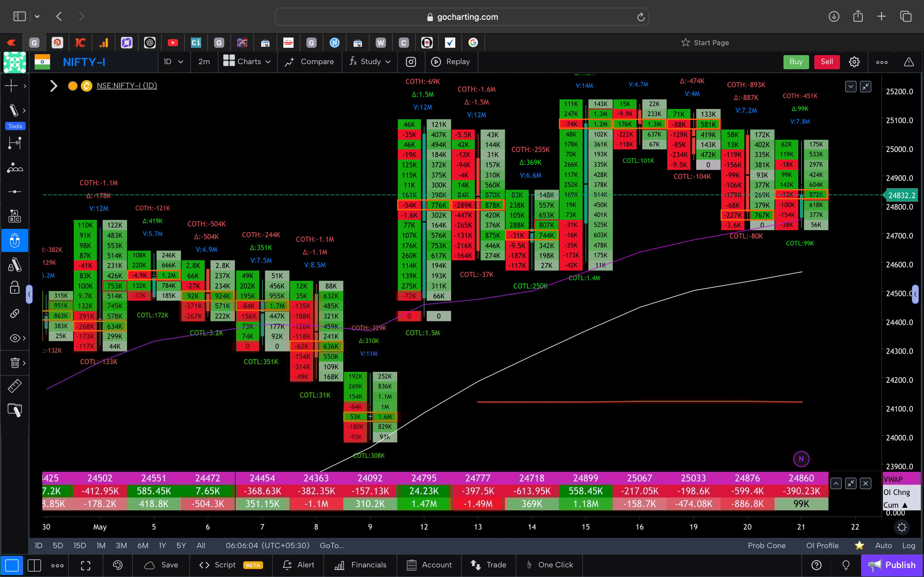Click the Buy button
Screen dimensions: 924x577
796,61
